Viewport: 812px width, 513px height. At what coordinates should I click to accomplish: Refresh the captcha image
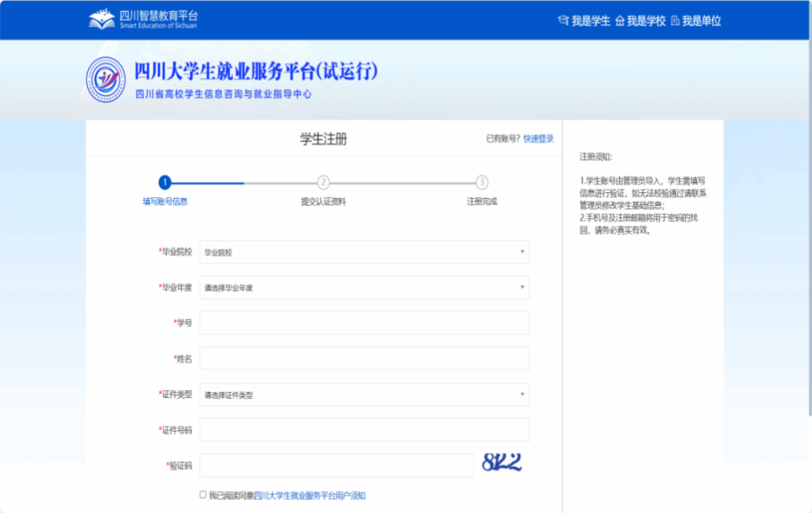(502, 461)
